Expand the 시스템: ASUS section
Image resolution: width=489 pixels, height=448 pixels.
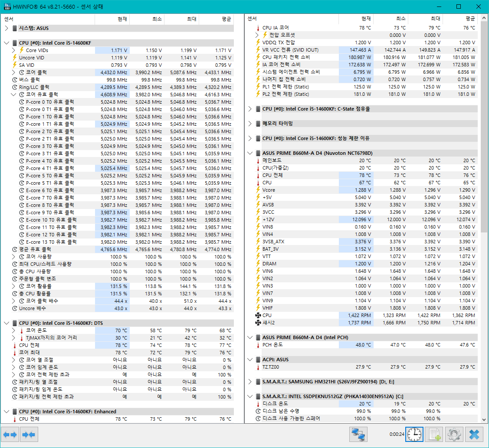click(7, 28)
